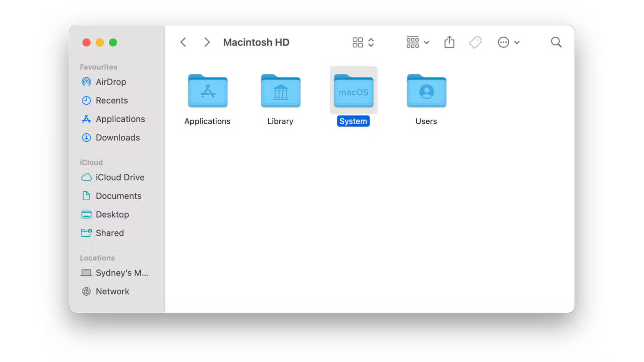The width and height of the screenshot is (644, 362).
Task: Select the Applications folder icon
Action: (208, 90)
